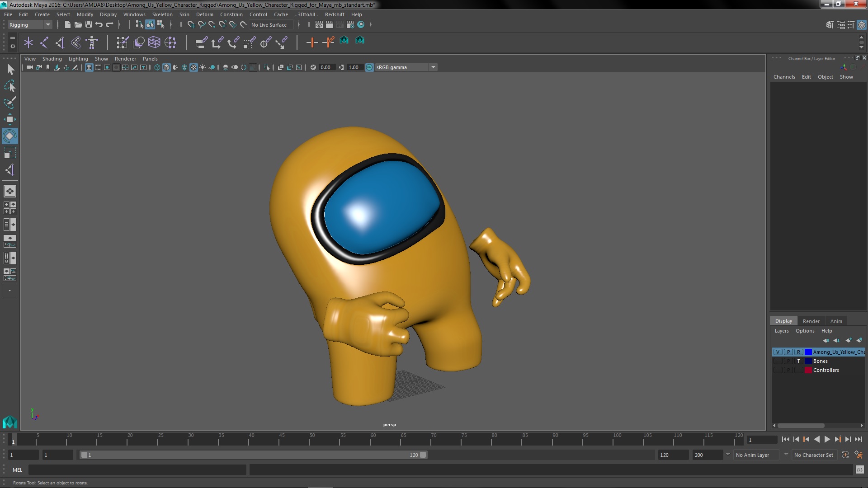Click the Undo arrow icon
Image resolution: width=868 pixels, height=488 pixels.
[99, 25]
